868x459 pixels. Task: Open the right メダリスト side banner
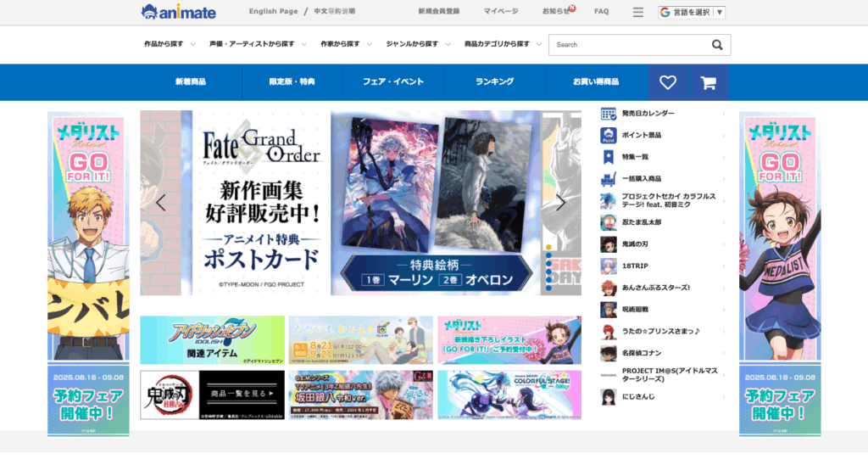pos(780,274)
